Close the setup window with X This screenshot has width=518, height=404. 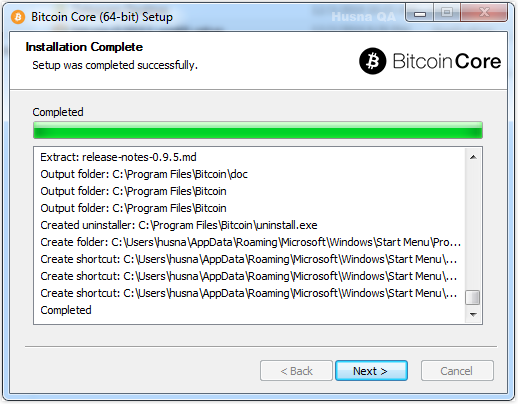pos(484,13)
